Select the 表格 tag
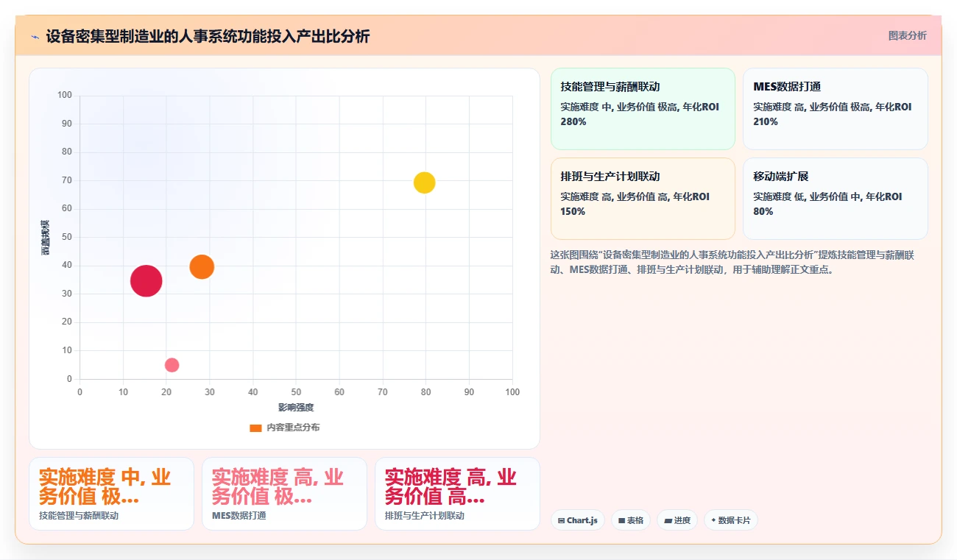Image resolution: width=957 pixels, height=560 pixels. coord(631,520)
